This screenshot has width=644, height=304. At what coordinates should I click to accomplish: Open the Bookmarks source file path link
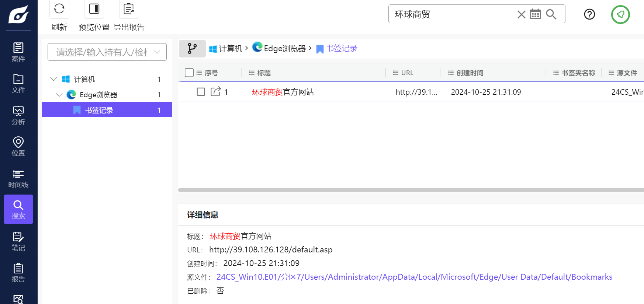point(414,277)
